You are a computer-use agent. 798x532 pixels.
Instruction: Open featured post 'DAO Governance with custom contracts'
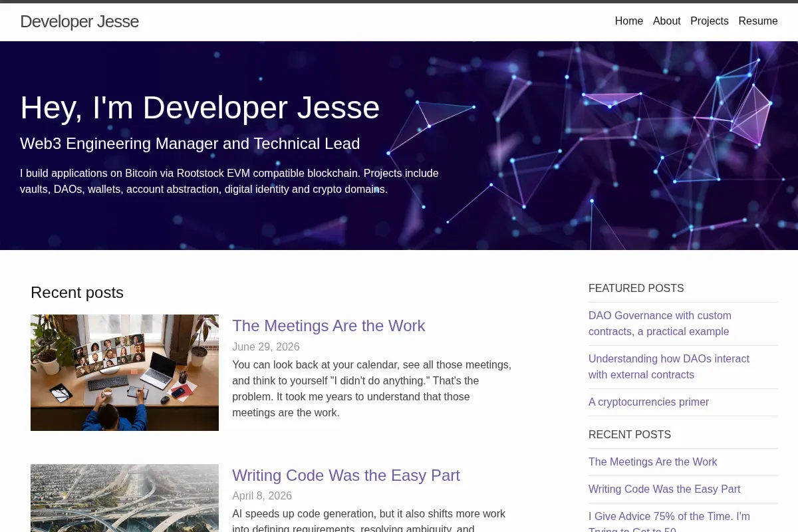(x=660, y=323)
